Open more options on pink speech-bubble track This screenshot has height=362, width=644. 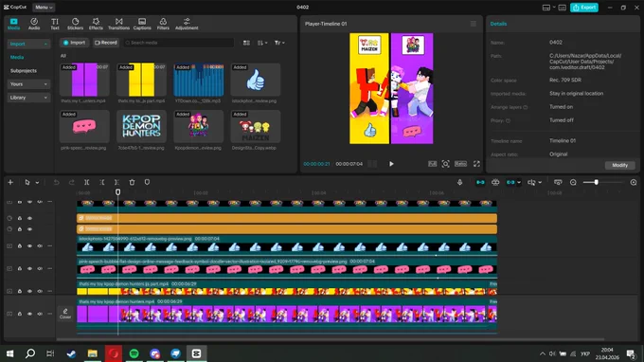pyautogui.click(x=49, y=268)
